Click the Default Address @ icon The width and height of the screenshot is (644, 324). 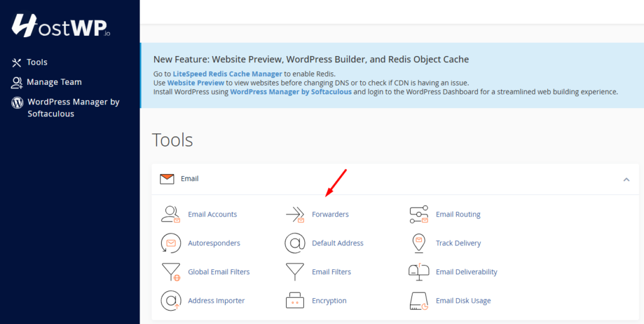pyautogui.click(x=295, y=243)
